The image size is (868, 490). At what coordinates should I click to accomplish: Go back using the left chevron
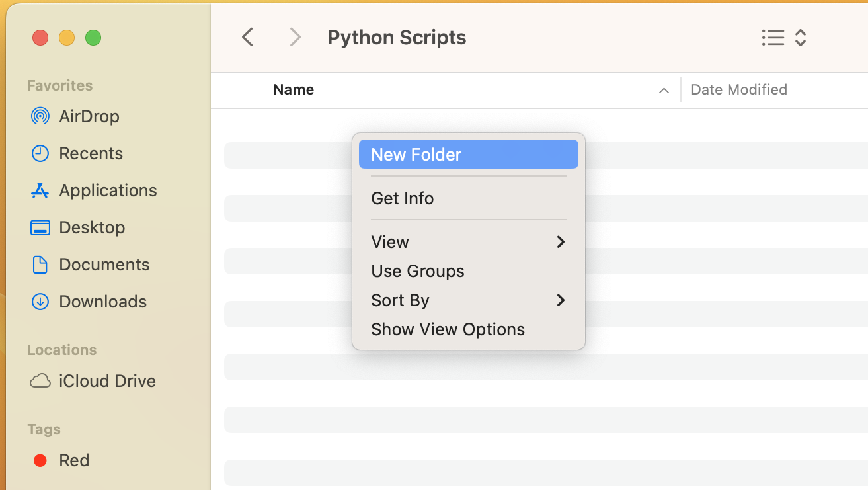[x=248, y=38]
